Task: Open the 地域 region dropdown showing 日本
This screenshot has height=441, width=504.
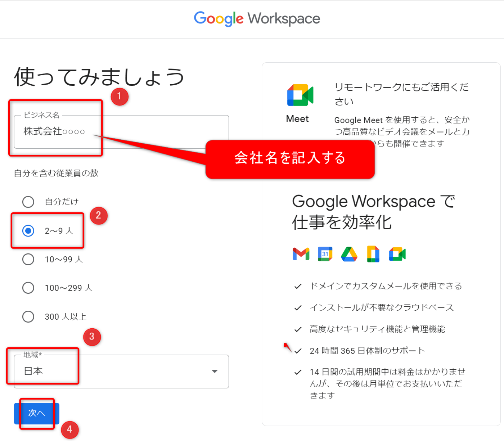Action: (x=121, y=372)
